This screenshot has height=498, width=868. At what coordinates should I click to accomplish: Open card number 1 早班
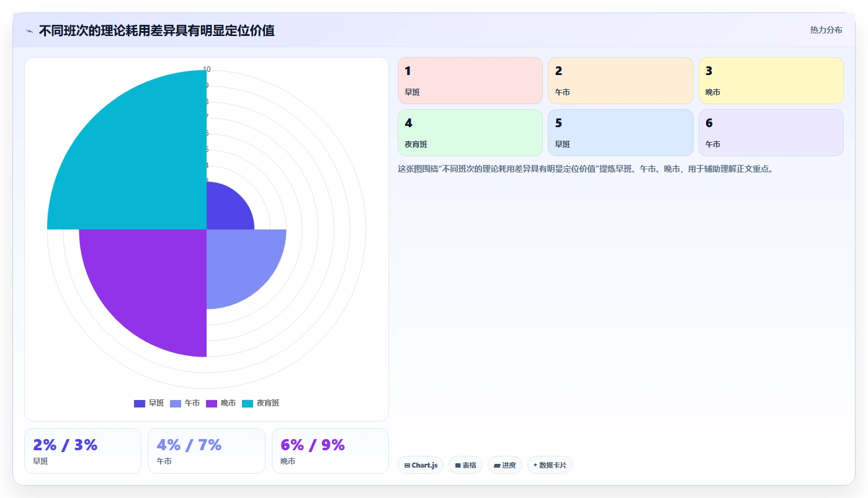[470, 81]
